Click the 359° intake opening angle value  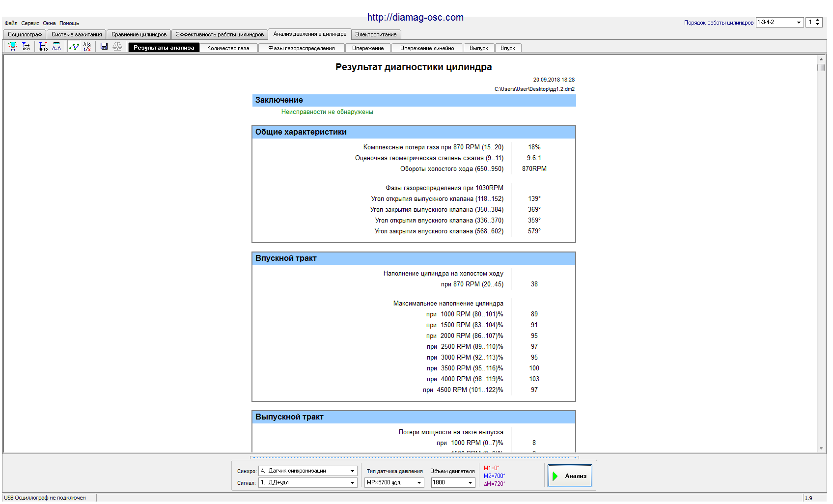534,221
